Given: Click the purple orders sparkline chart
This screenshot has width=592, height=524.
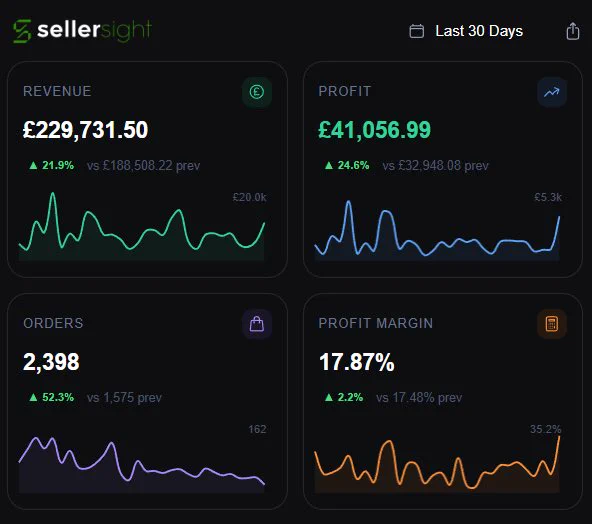Looking at the screenshot, I should [142, 464].
